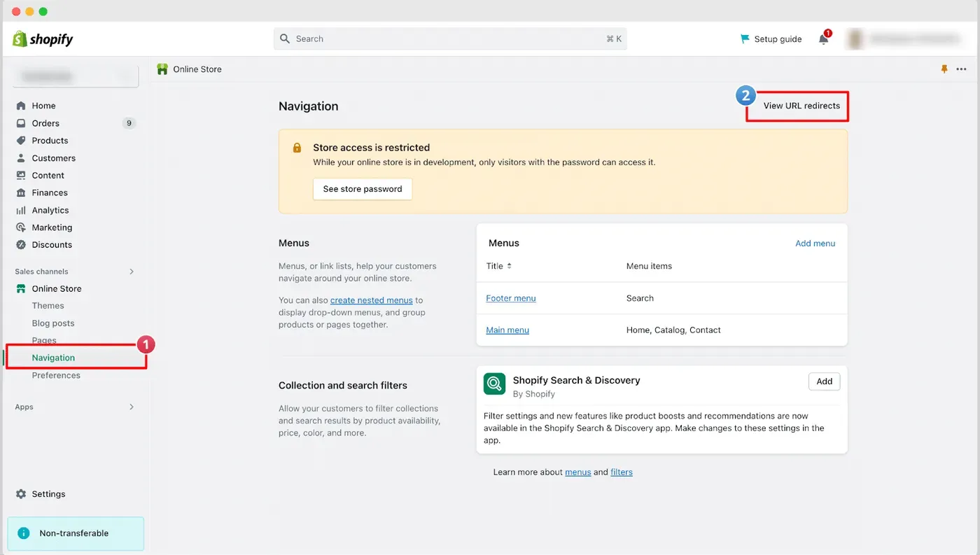The height and width of the screenshot is (555, 980).
Task: Select Navigation under Online Store
Action: pos(53,358)
